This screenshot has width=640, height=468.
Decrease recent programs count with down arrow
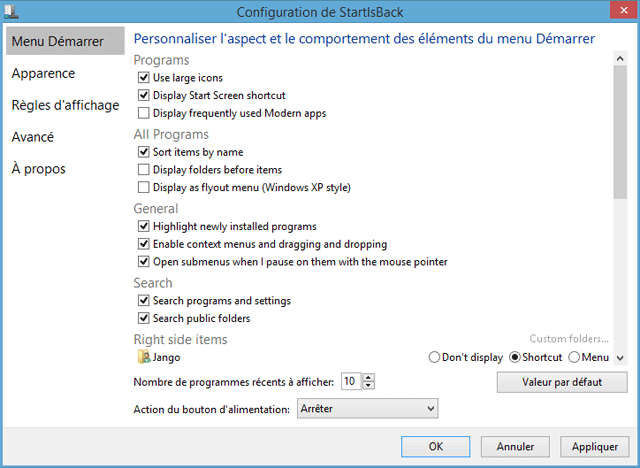click(369, 385)
